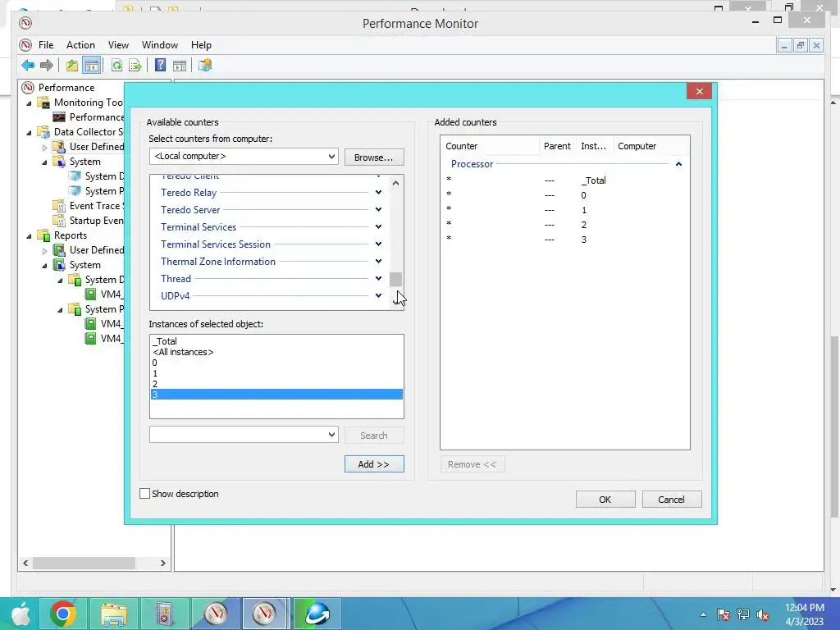Click the counter list scrollbar thumb
The width and height of the screenshot is (840, 630).
(395, 279)
